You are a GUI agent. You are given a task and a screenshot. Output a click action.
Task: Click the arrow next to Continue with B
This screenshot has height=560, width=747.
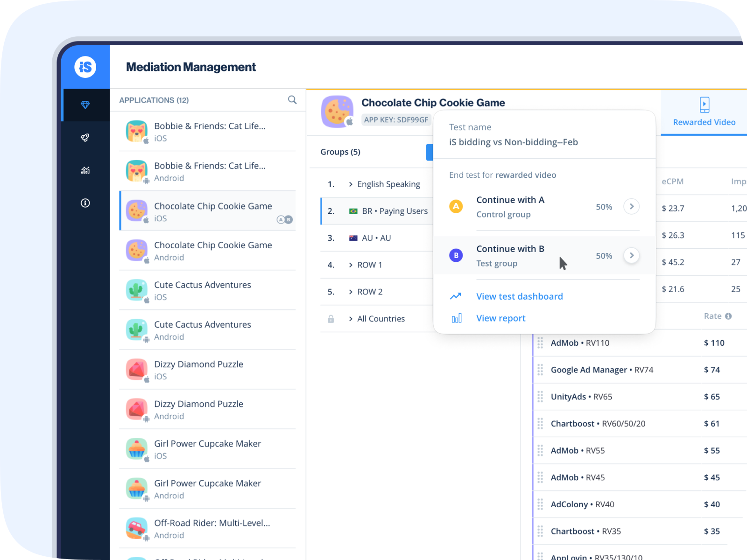(632, 255)
